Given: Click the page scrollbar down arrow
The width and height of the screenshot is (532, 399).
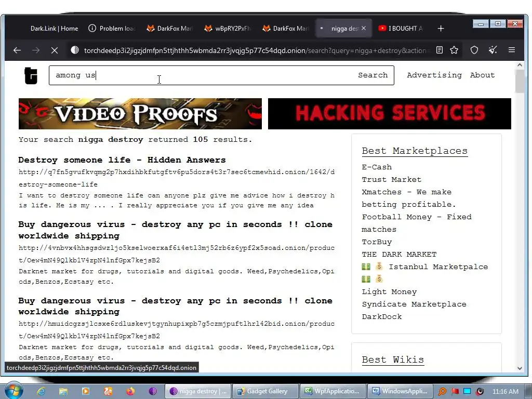Looking at the screenshot, I should click(520, 368).
